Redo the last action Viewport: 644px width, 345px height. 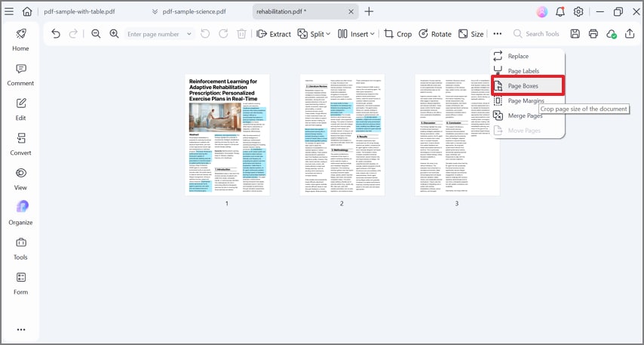pos(73,34)
